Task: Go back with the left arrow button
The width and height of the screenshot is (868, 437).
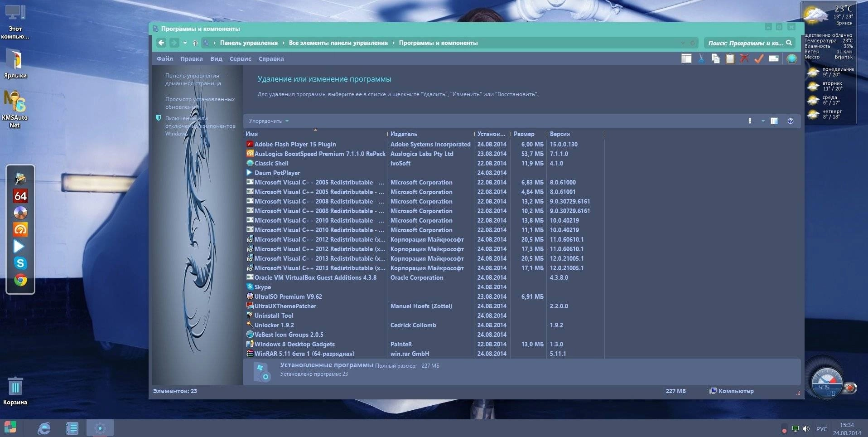Action: click(x=161, y=43)
